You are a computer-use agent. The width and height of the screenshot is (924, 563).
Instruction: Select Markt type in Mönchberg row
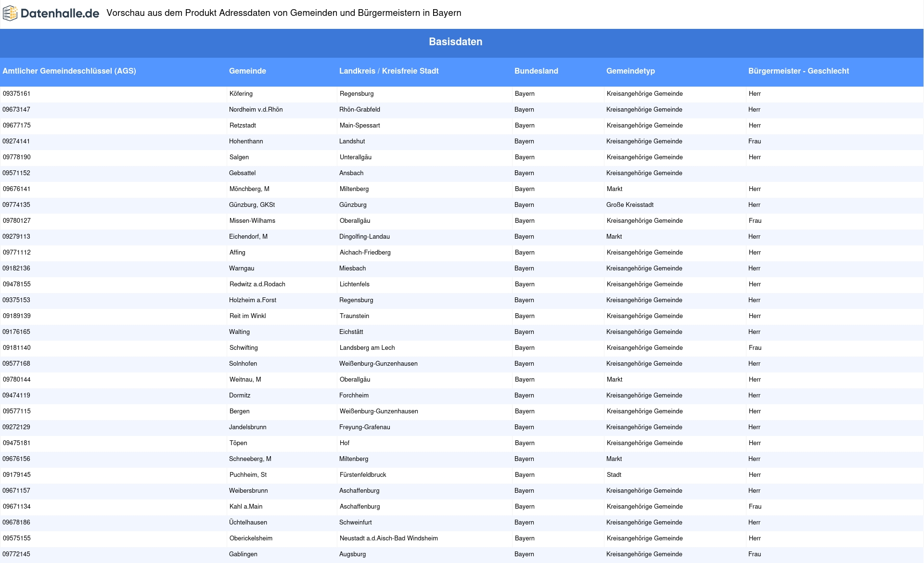[614, 189]
